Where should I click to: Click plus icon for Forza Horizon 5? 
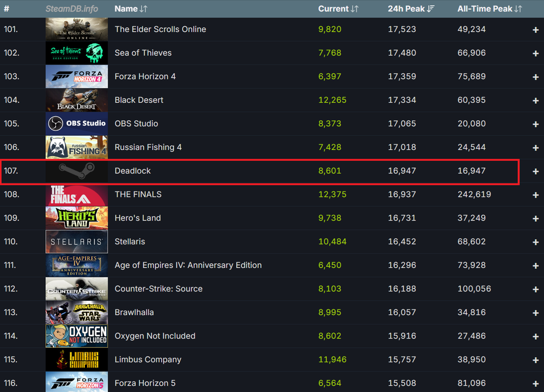pyautogui.click(x=536, y=384)
